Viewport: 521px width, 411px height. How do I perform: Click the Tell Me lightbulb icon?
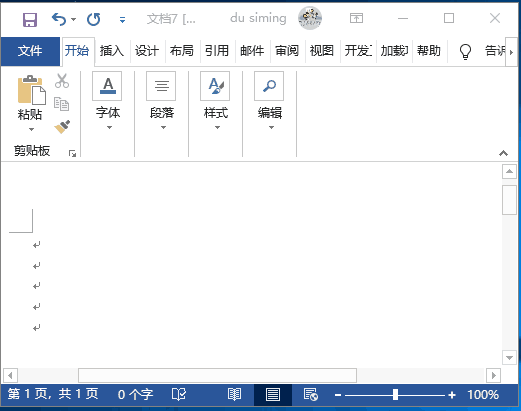coord(465,52)
